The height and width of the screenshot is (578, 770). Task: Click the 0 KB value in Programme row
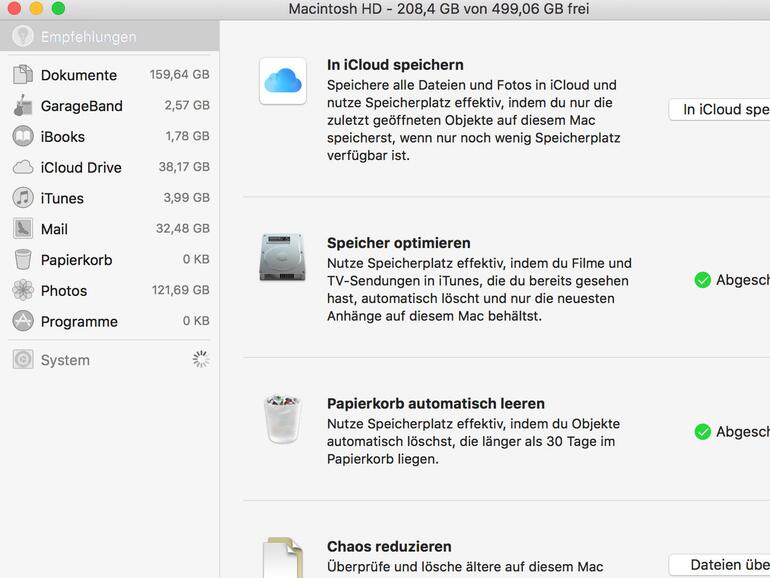pyautogui.click(x=196, y=321)
